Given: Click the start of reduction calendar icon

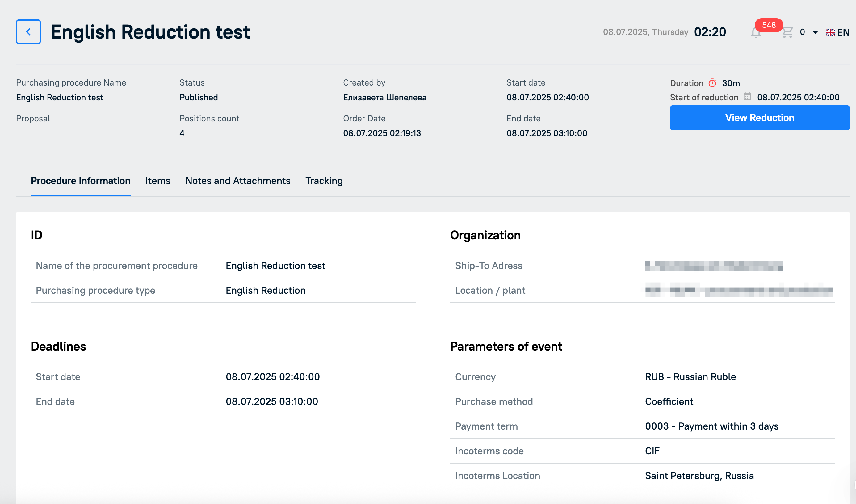Looking at the screenshot, I should click(x=747, y=96).
